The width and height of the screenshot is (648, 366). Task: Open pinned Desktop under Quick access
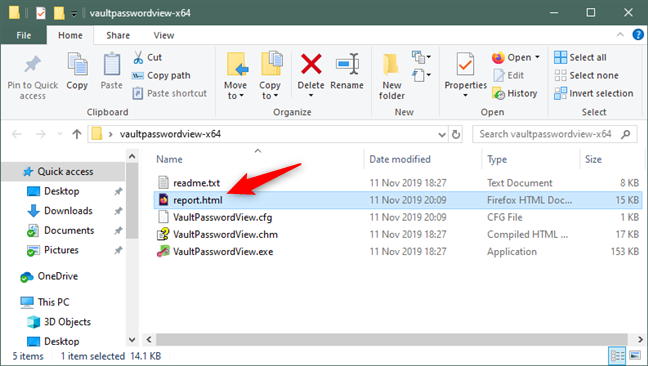click(62, 191)
